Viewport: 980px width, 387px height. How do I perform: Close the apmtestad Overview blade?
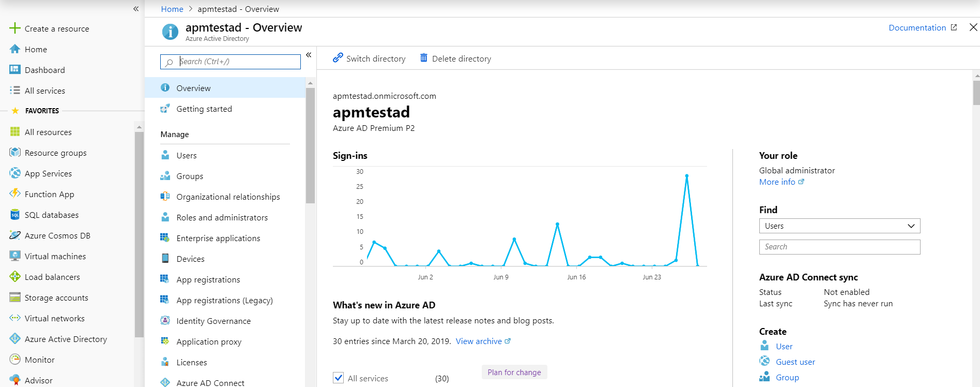973,27
